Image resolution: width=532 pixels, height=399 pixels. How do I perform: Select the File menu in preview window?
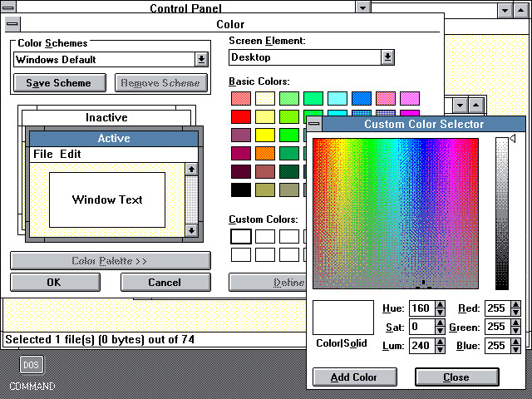42,154
